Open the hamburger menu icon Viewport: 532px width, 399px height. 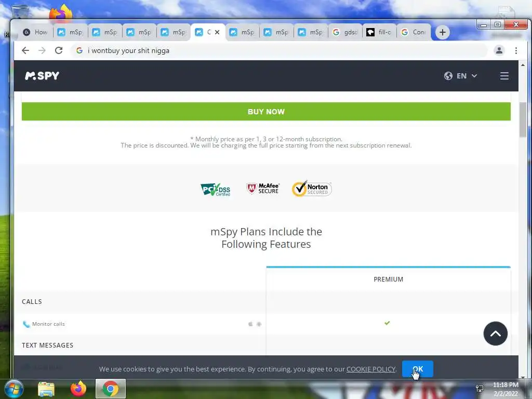pos(504,76)
